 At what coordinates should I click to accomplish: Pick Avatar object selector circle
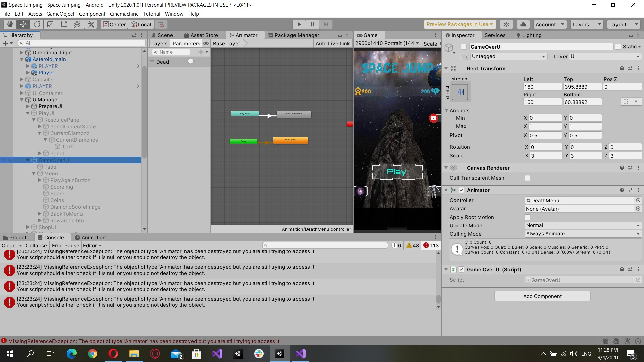pos(638,208)
